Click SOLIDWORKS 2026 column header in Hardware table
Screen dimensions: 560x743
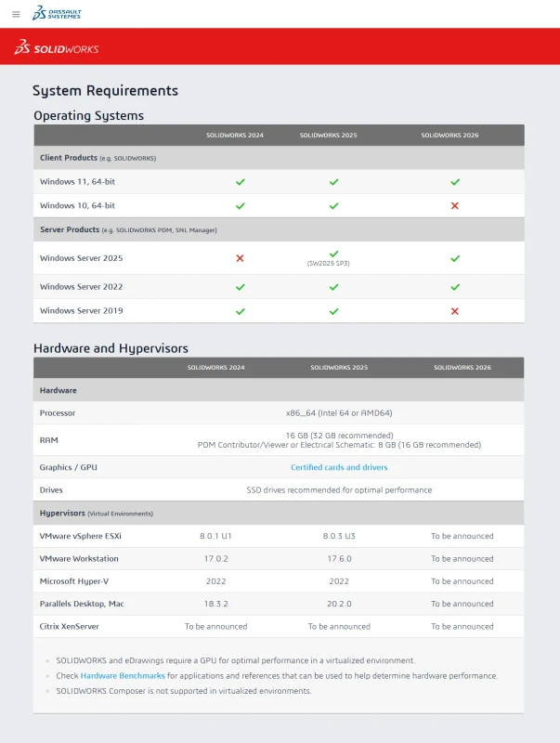pos(462,367)
